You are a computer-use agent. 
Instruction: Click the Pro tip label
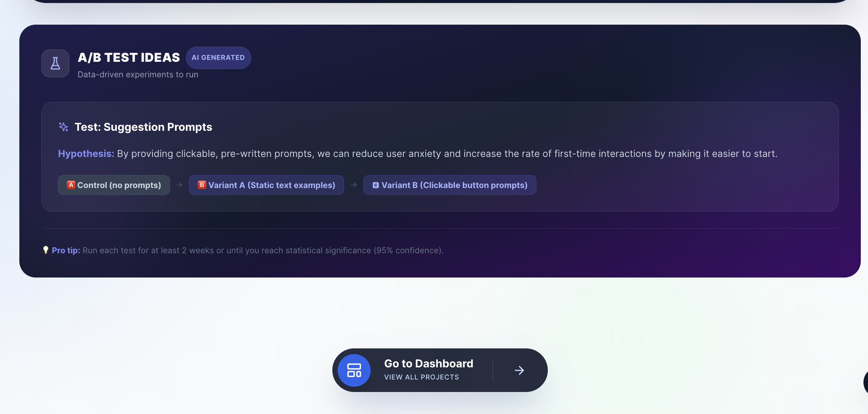pos(66,251)
